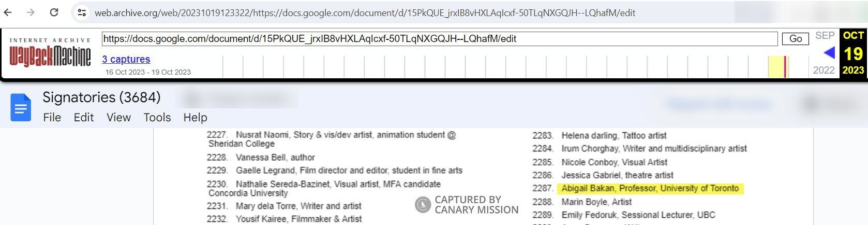Open the Edit menu
Screen dimensions: 868x225
tap(84, 118)
